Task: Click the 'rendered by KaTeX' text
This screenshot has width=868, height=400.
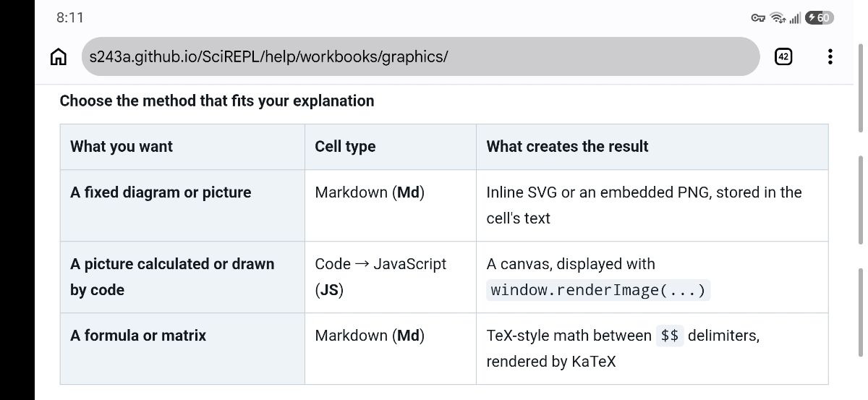Action: click(x=551, y=362)
